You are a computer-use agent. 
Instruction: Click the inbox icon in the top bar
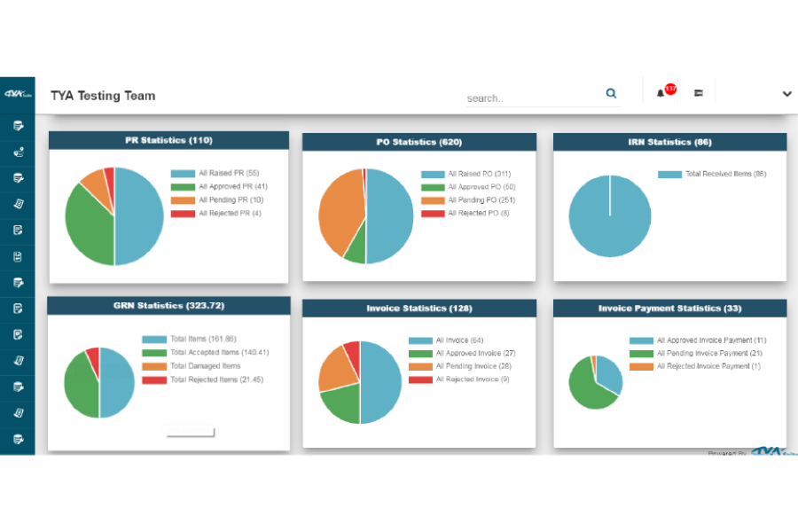click(x=698, y=92)
